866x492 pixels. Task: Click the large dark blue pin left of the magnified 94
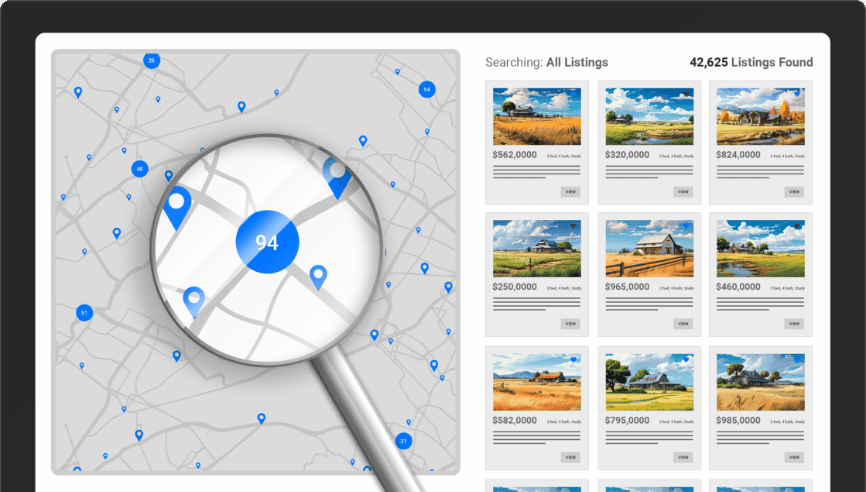pyautogui.click(x=178, y=205)
